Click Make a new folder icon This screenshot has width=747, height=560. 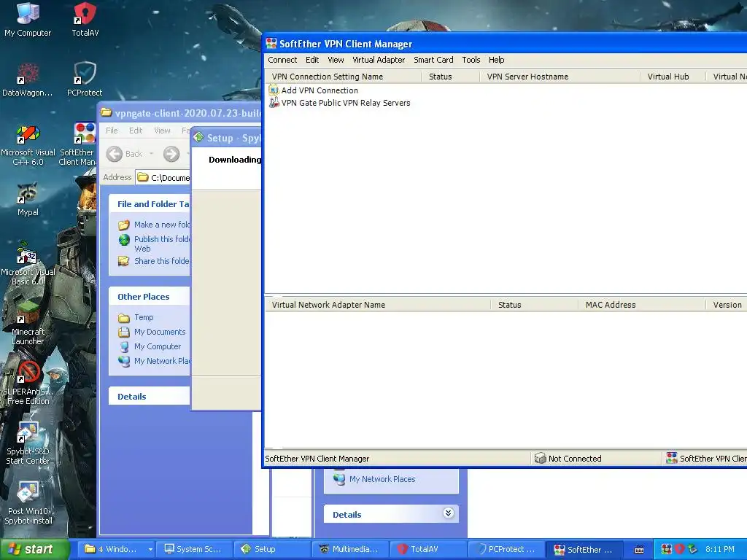124,225
